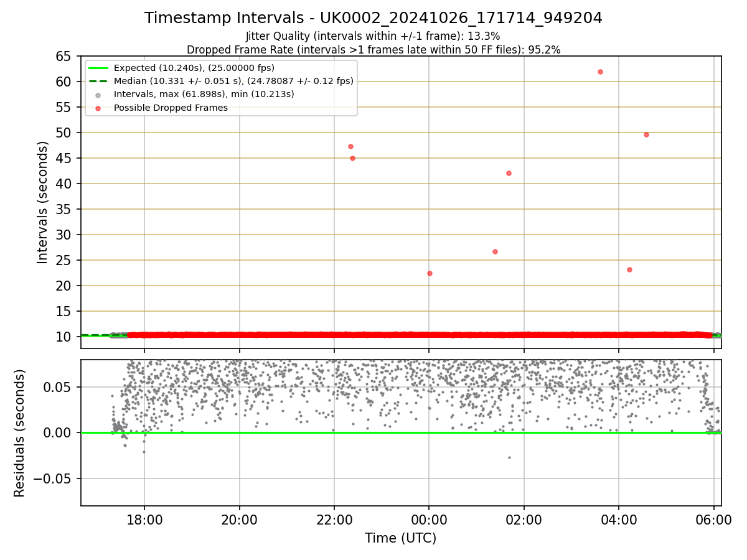Click the red outlier point near 22 seconds at 00:00
The height and width of the screenshot is (560, 747).
click(x=430, y=273)
